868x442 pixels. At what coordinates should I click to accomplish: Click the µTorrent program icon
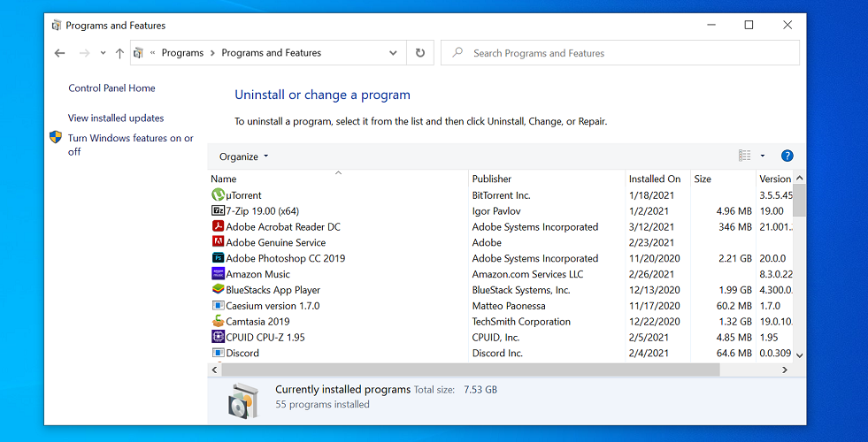coord(219,194)
